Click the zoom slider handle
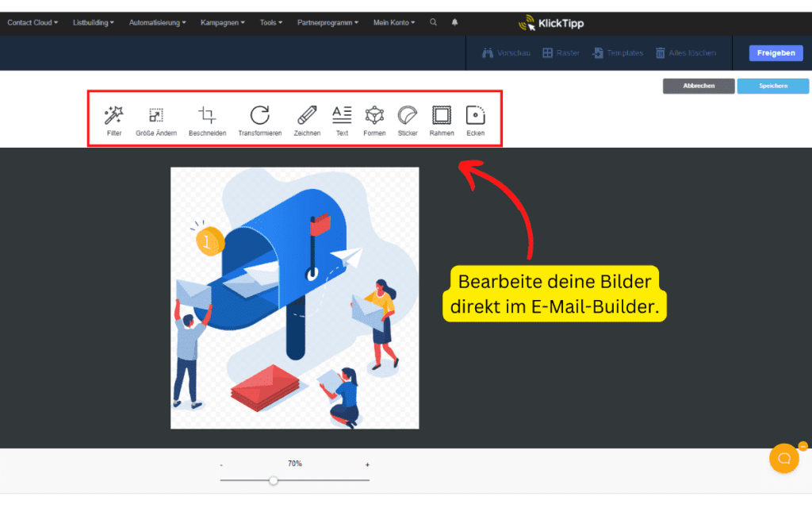 tap(274, 480)
